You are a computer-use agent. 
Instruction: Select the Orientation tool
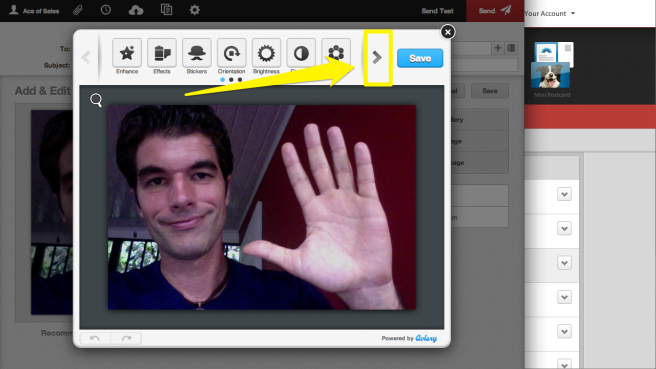tap(231, 53)
